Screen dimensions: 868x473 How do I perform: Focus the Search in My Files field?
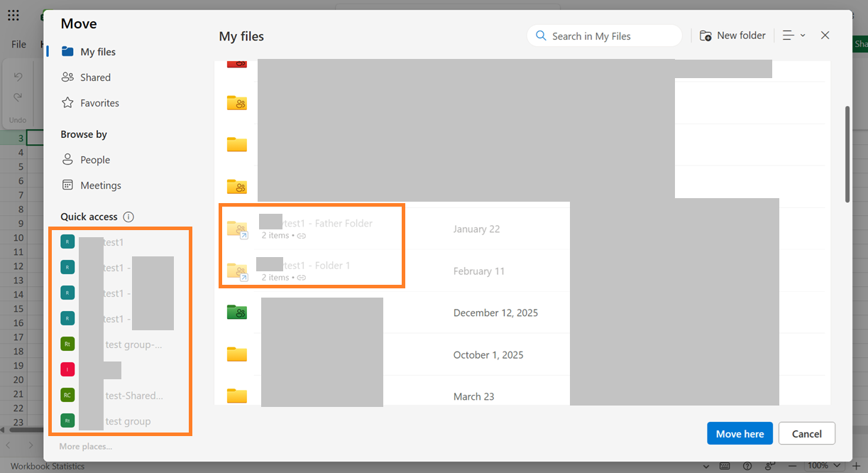coord(604,36)
